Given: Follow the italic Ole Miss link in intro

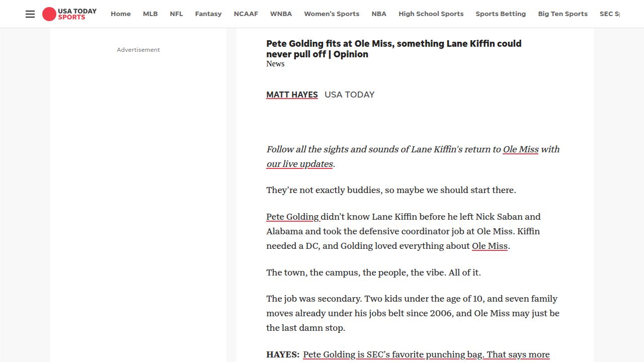Looking at the screenshot, I should [521, 149].
